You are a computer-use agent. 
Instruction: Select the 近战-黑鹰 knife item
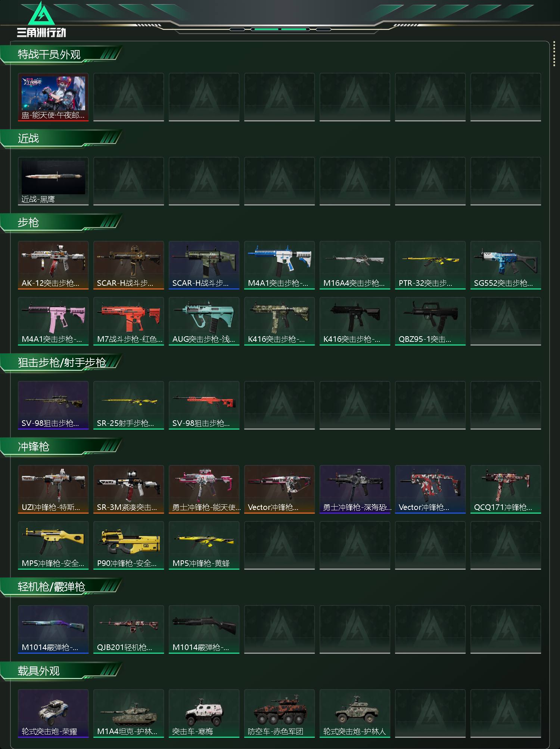53,181
